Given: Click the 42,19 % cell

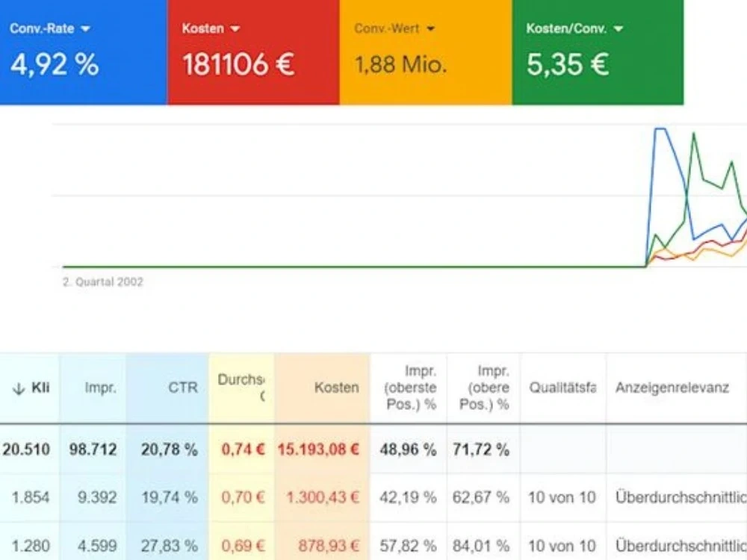Looking at the screenshot, I should click(x=409, y=497).
